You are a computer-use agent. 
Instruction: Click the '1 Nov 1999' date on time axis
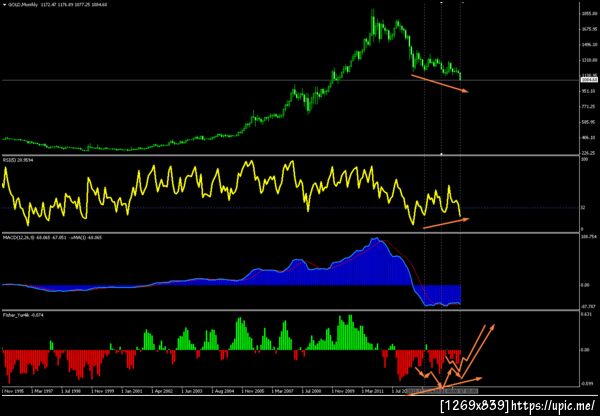103,392
